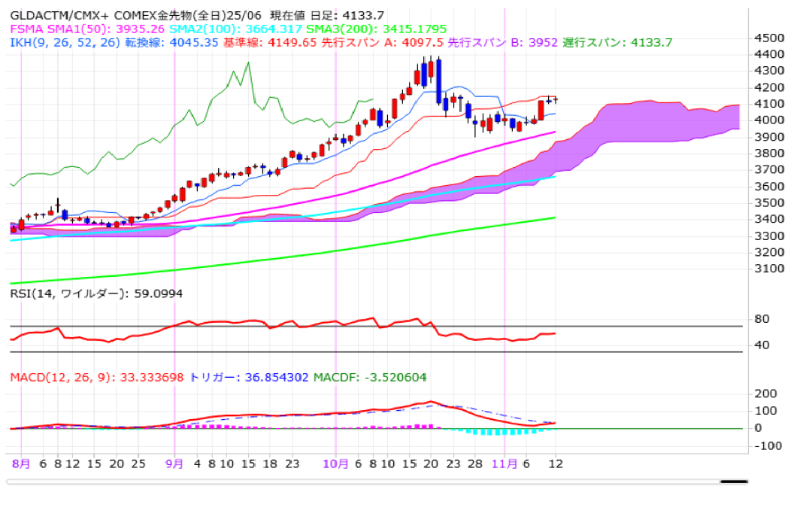The height and width of the screenshot is (529, 812).
Task: Click the 10月 date marker on time axis
Action: (x=336, y=464)
